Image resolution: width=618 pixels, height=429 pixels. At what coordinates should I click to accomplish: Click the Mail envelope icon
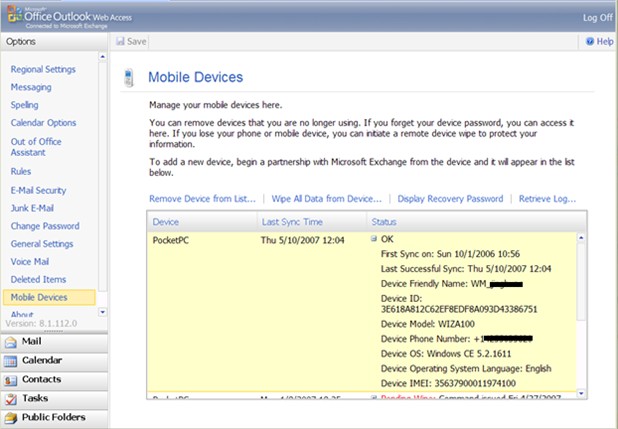tap(11, 342)
